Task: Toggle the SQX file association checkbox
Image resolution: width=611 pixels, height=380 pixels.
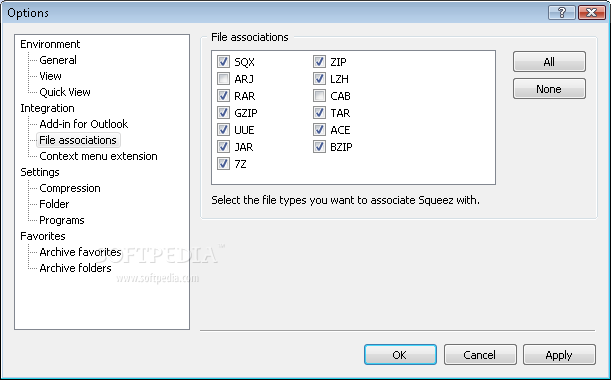Action: click(223, 62)
